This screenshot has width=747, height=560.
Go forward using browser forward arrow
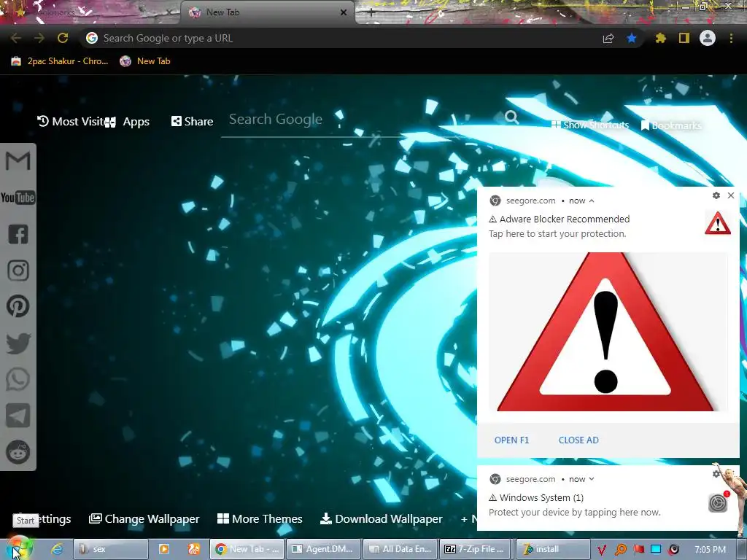[x=39, y=38]
